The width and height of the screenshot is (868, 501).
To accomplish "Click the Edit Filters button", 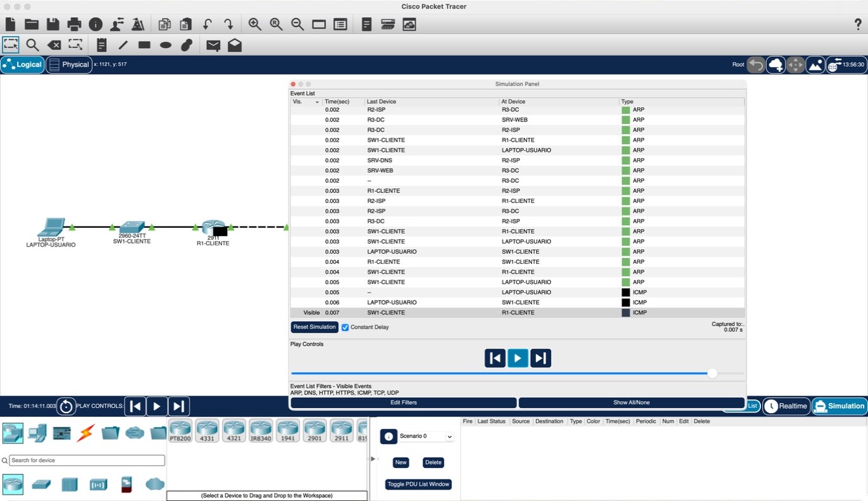I will (x=404, y=402).
